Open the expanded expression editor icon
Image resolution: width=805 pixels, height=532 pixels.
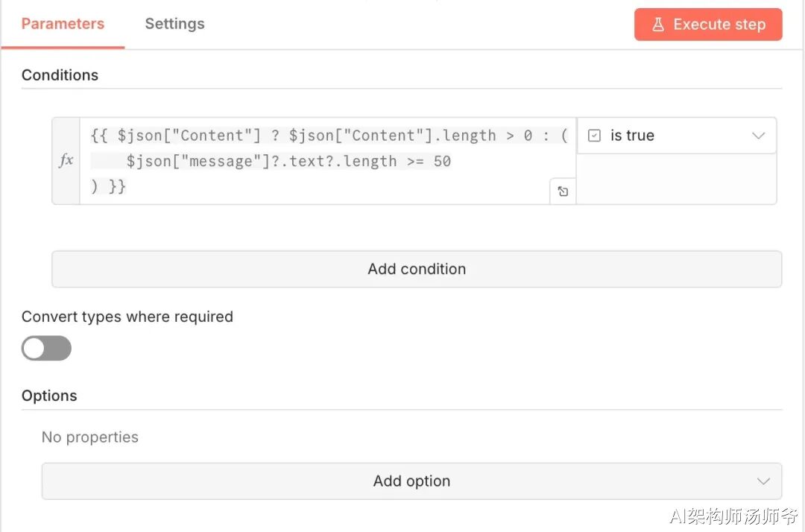563,191
